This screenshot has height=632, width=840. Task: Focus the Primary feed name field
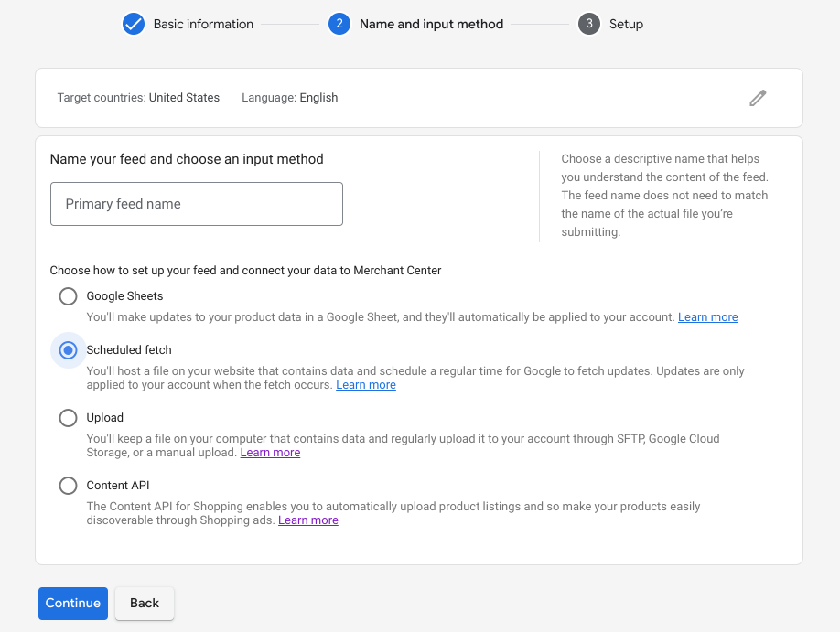[x=197, y=204]
